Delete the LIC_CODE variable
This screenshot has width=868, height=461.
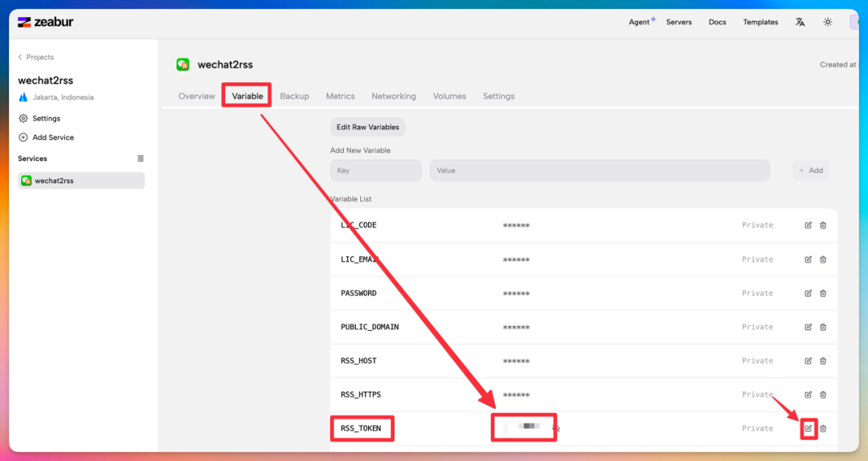(x=823, y=226)
